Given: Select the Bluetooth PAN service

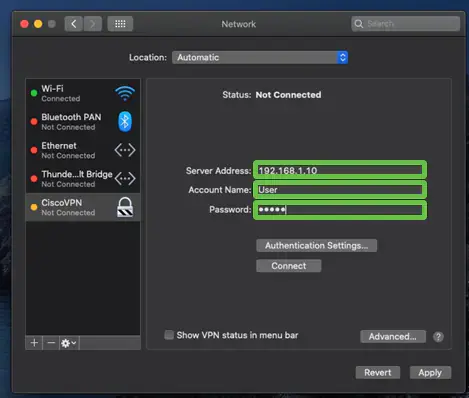Looking at the screenshot, I should (x=83, y=122).
